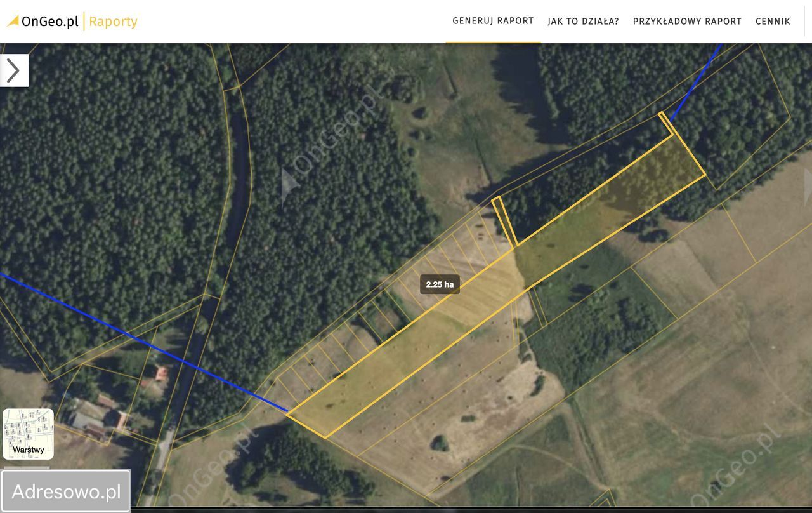Click the OnGeo.pl logo

pyautogui.click(x=43, y=21)
